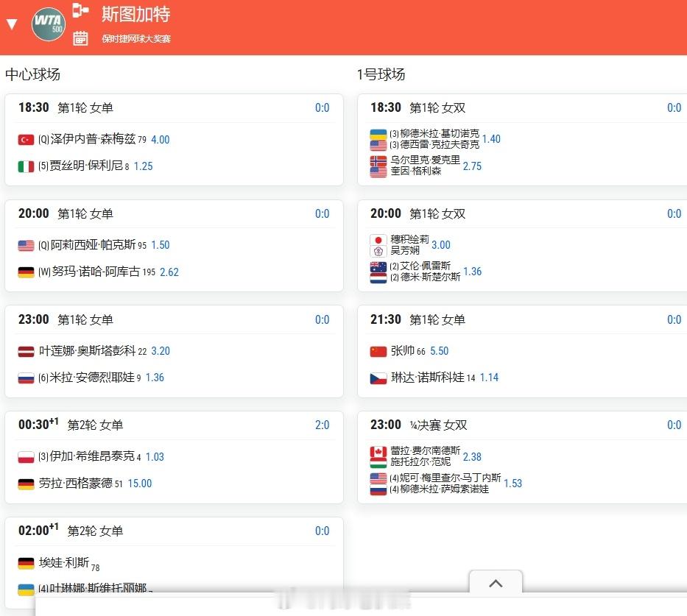Click odds 2.75 for 乌尔里克·爱克里 pair
Screen dimensions: 687x616
pyautogui.click(x=472, y=166)
